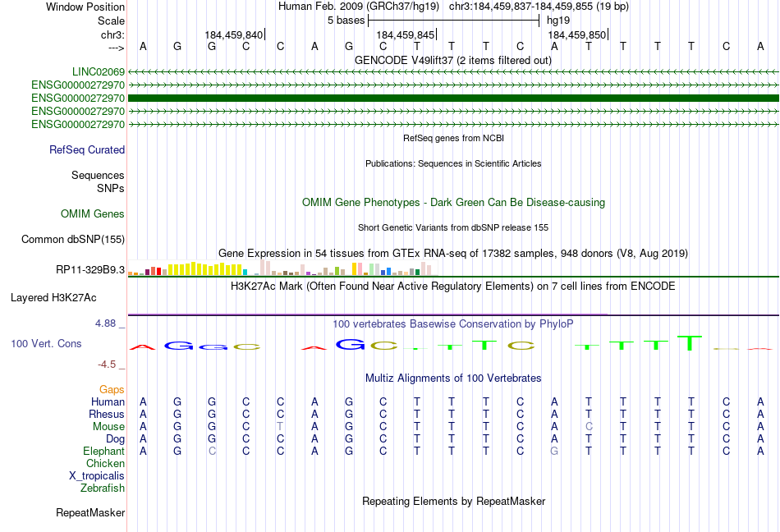The image size is (780, 532).
Task: Click the RefSeq genes from NCBI title
Action: (453, 138)
